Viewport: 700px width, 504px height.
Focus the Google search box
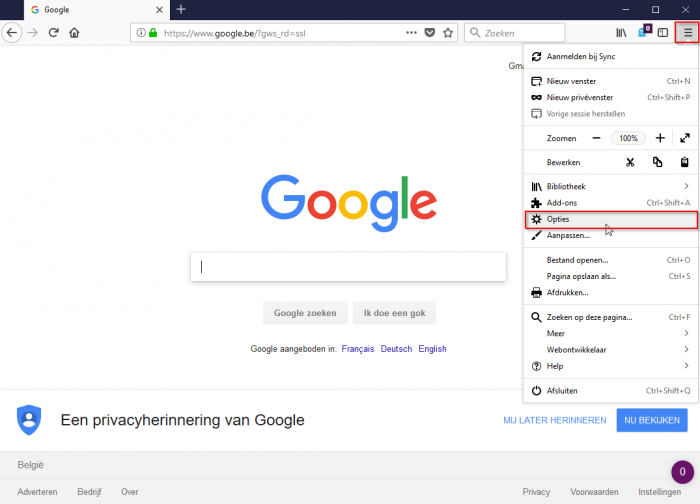[x=348, y=267]
